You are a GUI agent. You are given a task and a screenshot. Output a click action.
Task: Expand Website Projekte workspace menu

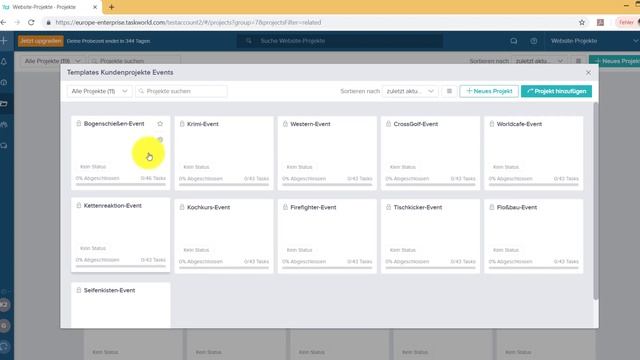[594, 41]
